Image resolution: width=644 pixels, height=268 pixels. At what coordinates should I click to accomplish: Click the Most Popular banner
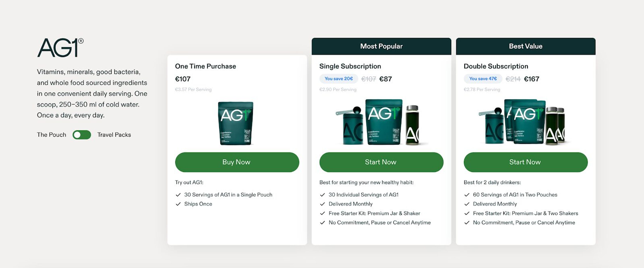(x=381, y=46)
